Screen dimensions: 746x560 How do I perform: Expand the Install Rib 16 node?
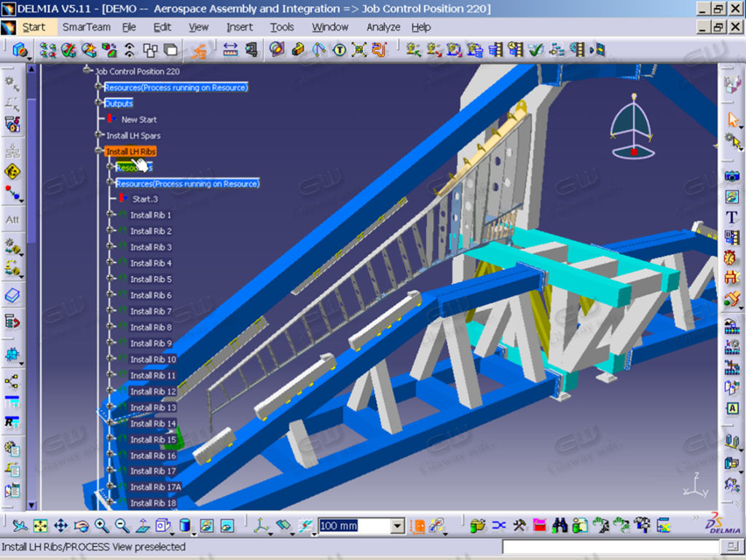110,455
